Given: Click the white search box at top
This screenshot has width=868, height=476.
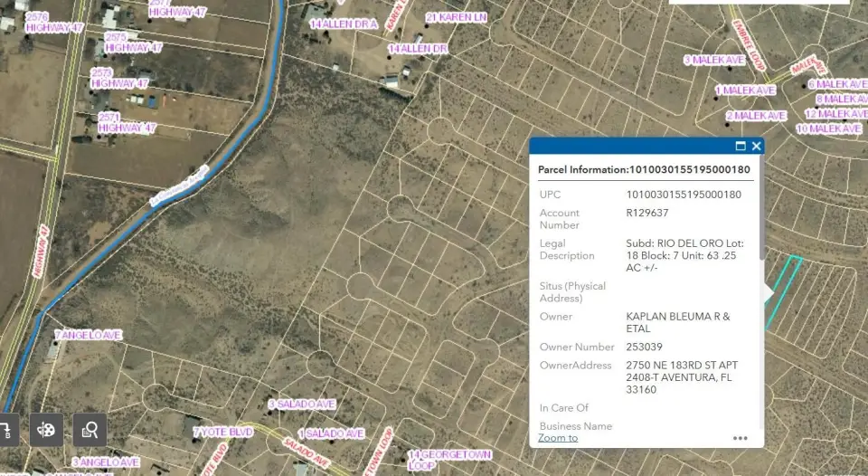Looking at the screenshot, I should (759, 2).
